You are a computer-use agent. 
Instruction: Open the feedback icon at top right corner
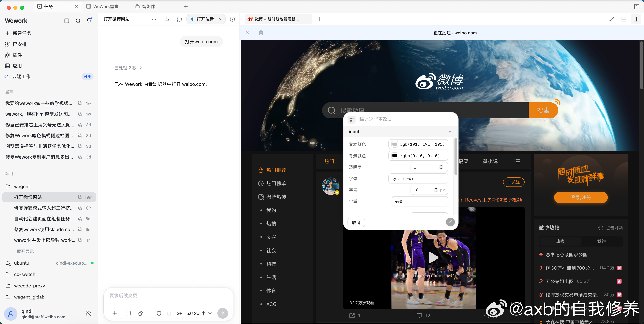coord(636,6)
